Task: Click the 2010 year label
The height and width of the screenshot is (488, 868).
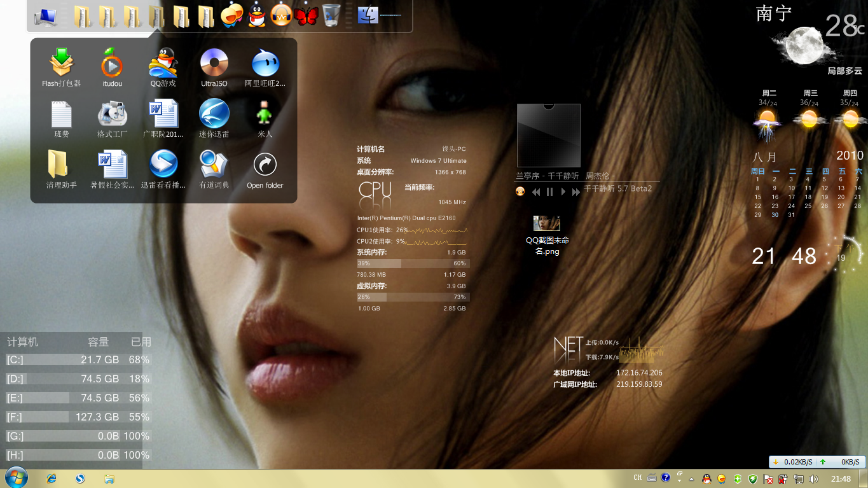Action: tap(850, 156)
